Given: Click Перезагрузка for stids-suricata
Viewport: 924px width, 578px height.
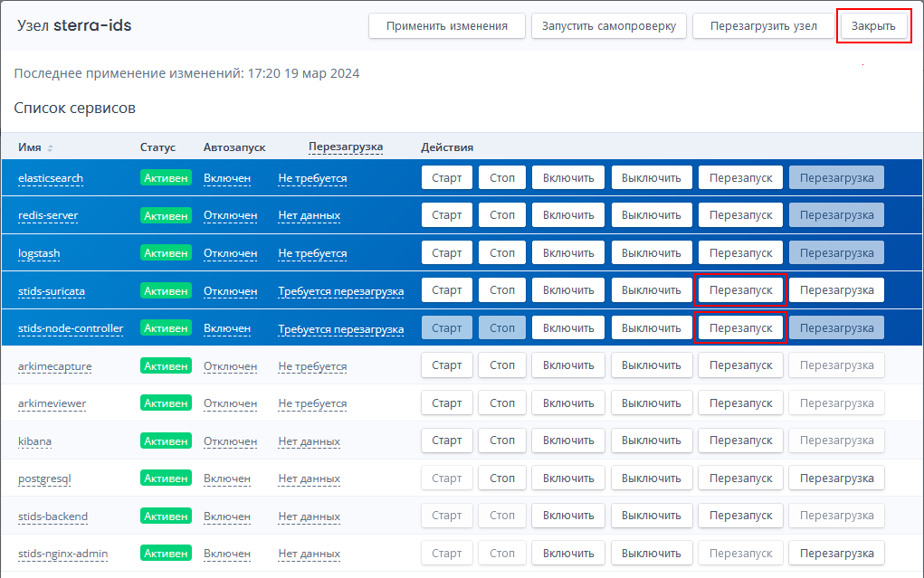Looking at the screenshot, I should 837,290.
